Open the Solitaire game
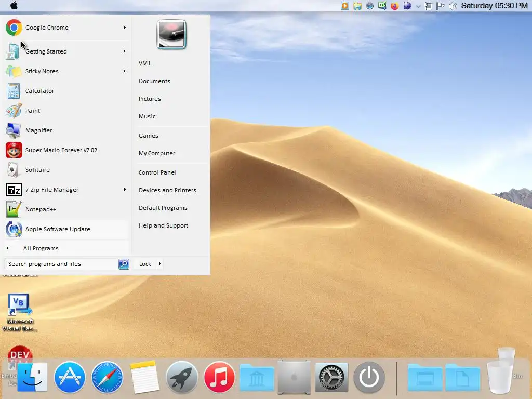 tap(66, 170)
